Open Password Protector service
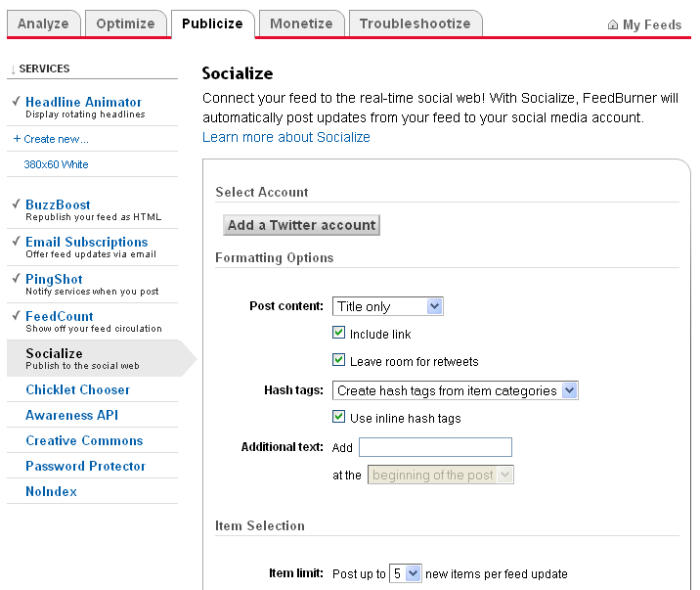 (x=86, y=467)
